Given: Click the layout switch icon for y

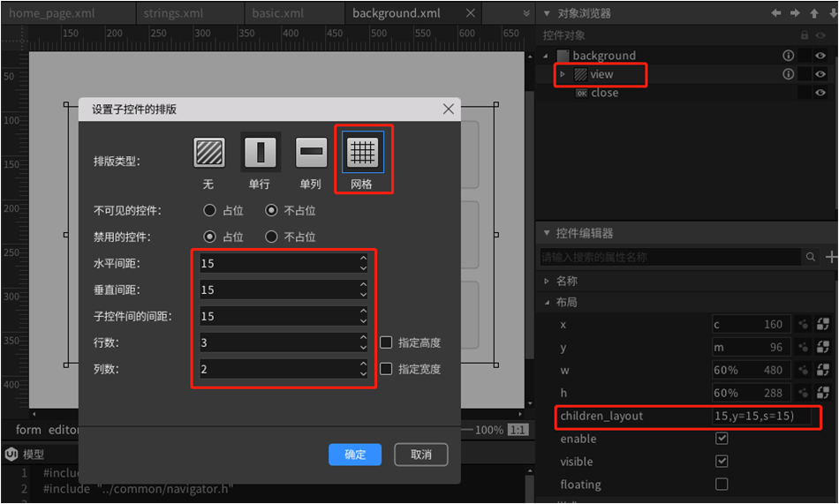Looking at the screenshot, I should pyautogui.click(x=823, y=347).
